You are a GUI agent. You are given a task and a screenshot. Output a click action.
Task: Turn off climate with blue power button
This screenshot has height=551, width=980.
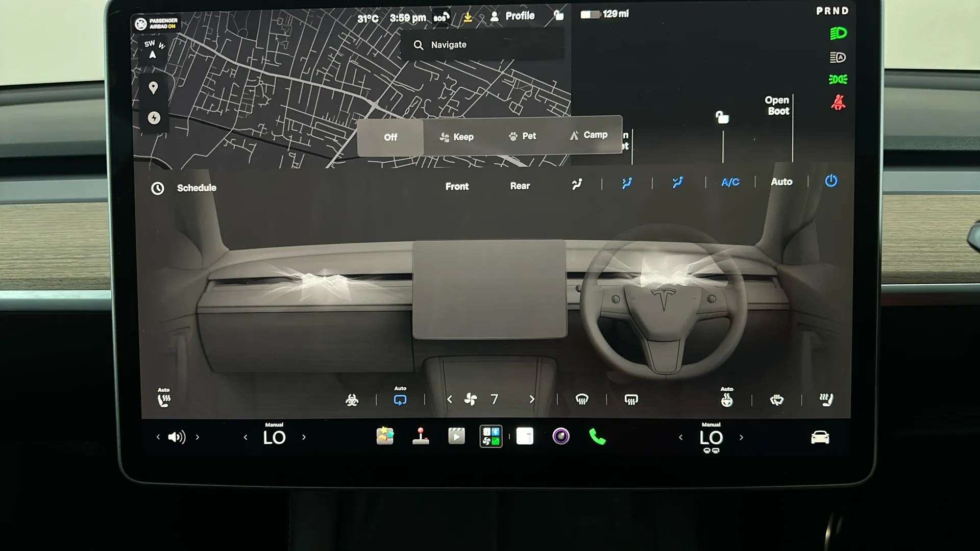tap(831, 181)
